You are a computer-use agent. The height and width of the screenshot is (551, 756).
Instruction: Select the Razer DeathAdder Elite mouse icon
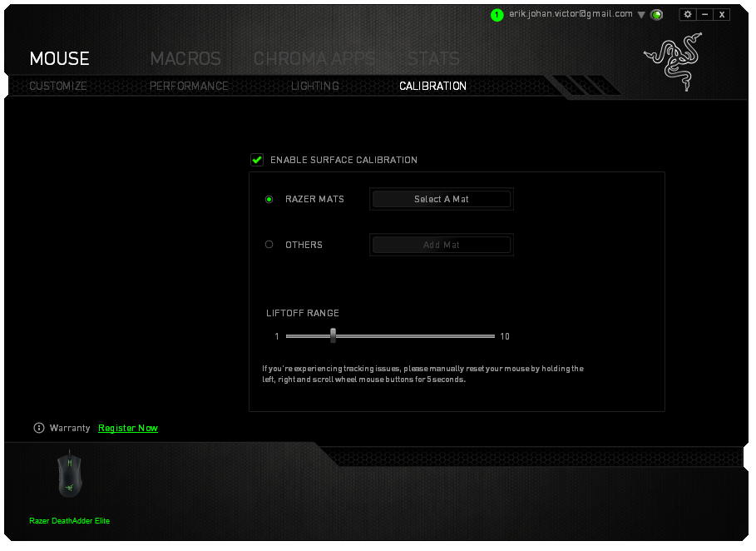[x=69, y=474]
